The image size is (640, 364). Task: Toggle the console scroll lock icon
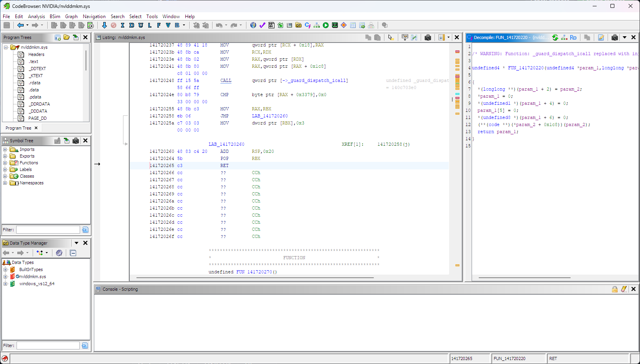pos(614,289)
